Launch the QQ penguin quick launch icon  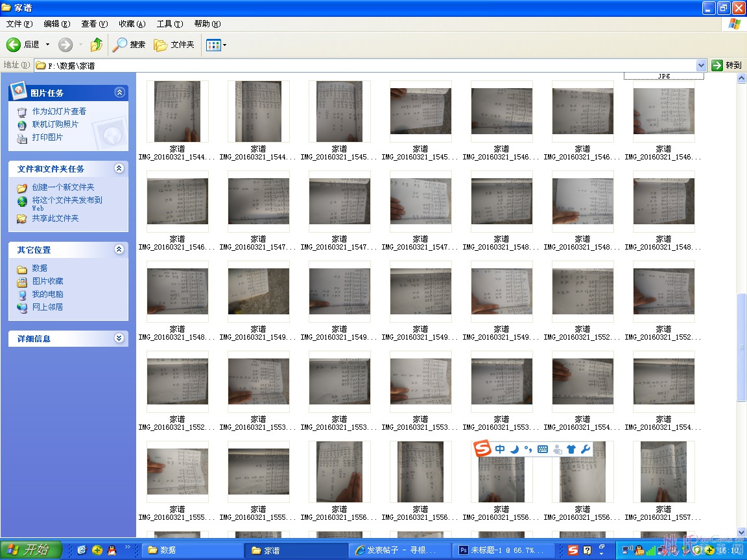[x=112, y=550]
